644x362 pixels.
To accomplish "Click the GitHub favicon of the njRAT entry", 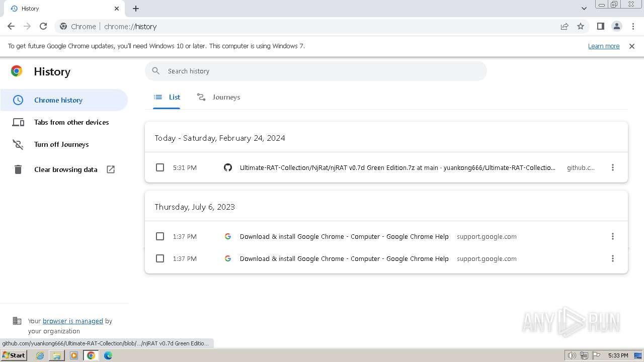I will [228, 167].
